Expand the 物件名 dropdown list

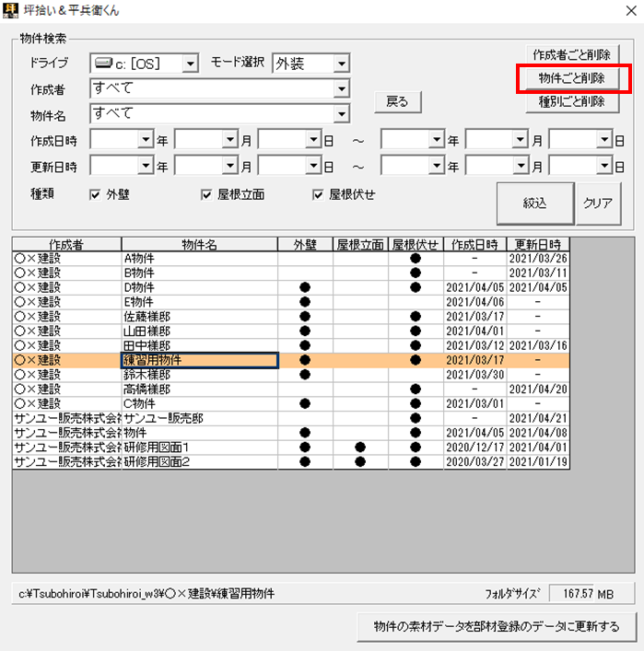(x=341, y=114)
